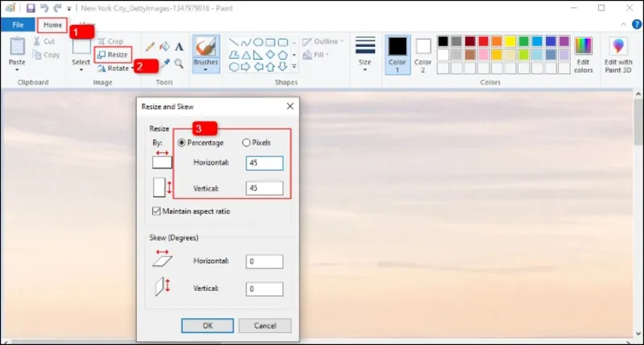644x345 pixels.
Task: Click Cancel in Resize and Skew dialog
Action: tap(266, 326)
